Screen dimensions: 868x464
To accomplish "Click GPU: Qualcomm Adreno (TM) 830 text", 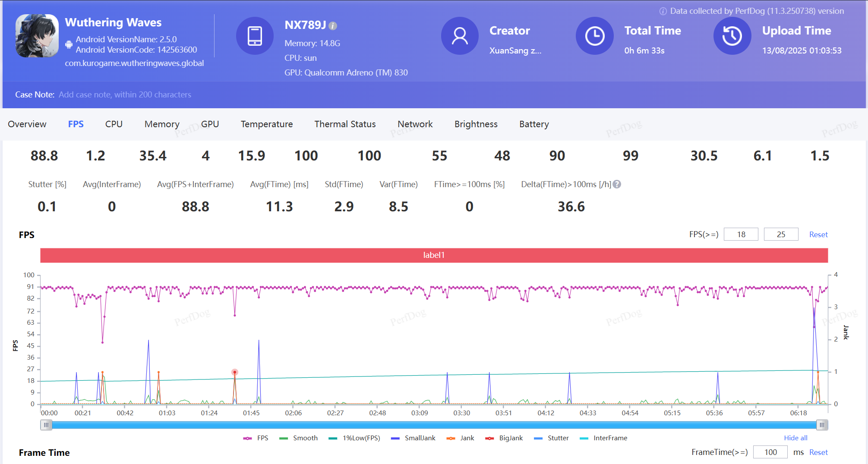I will [x=346, y=73].
